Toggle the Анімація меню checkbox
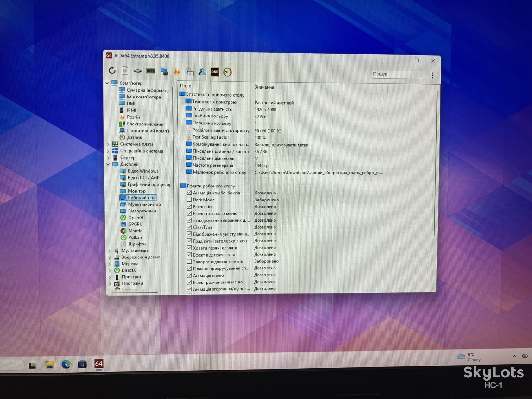 coord(189,275)
